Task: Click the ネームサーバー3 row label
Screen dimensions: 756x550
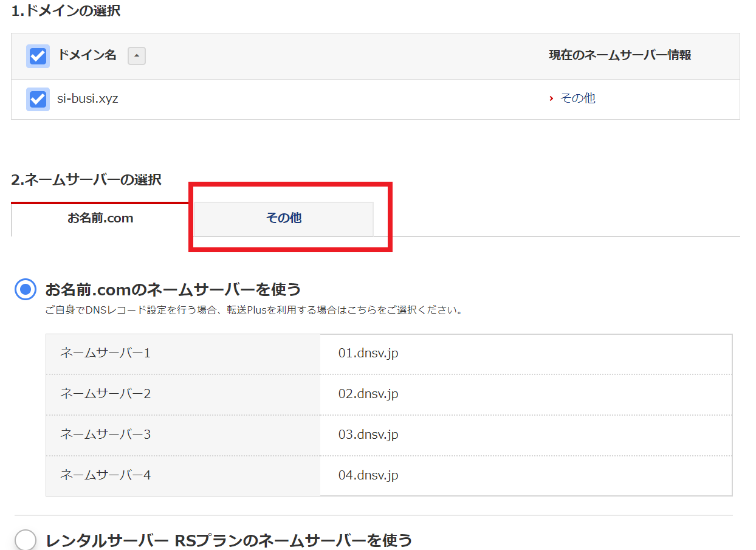Action: pos(105,435)
